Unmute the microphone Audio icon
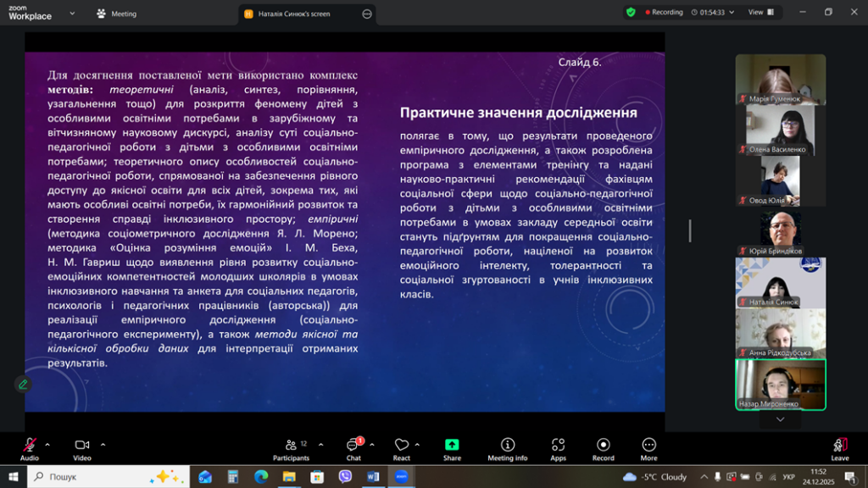The width and height of the screenshot is (868, 488). pos(29,445)
